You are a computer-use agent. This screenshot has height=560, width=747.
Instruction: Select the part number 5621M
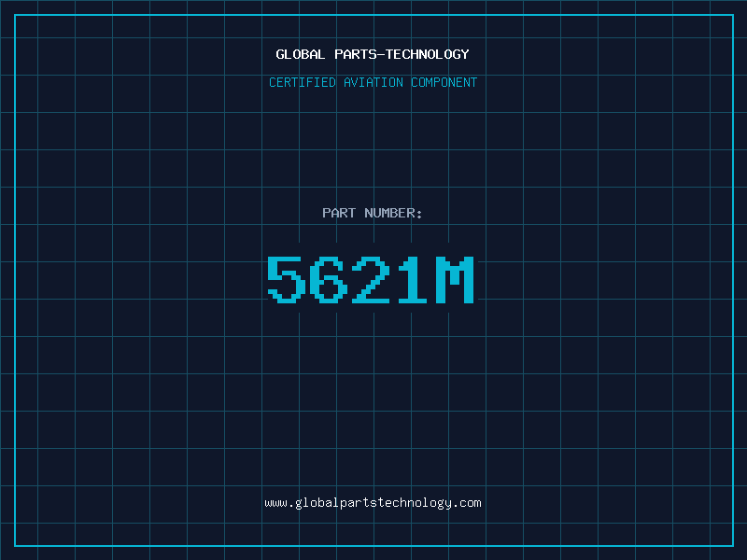[371, 279]
